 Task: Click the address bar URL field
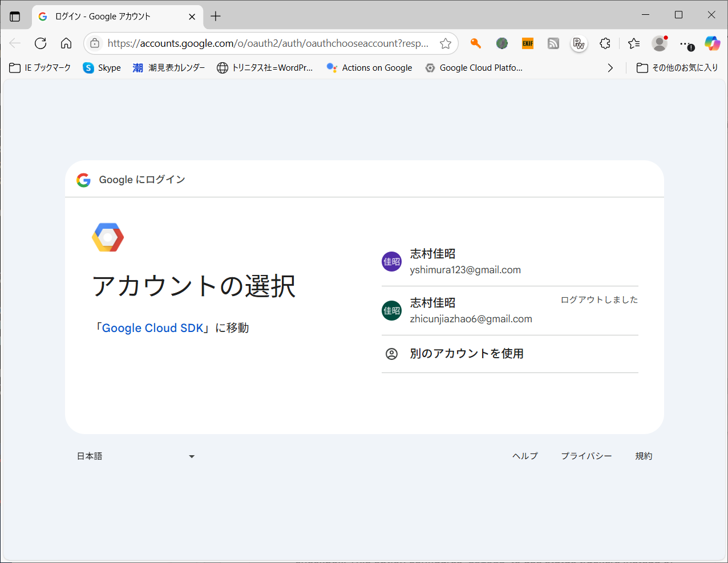(x=267, y=43)
